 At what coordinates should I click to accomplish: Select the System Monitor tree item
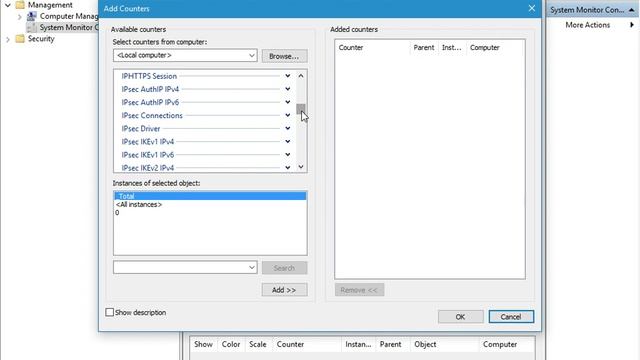pyautogui.click(x=68, y=27)
